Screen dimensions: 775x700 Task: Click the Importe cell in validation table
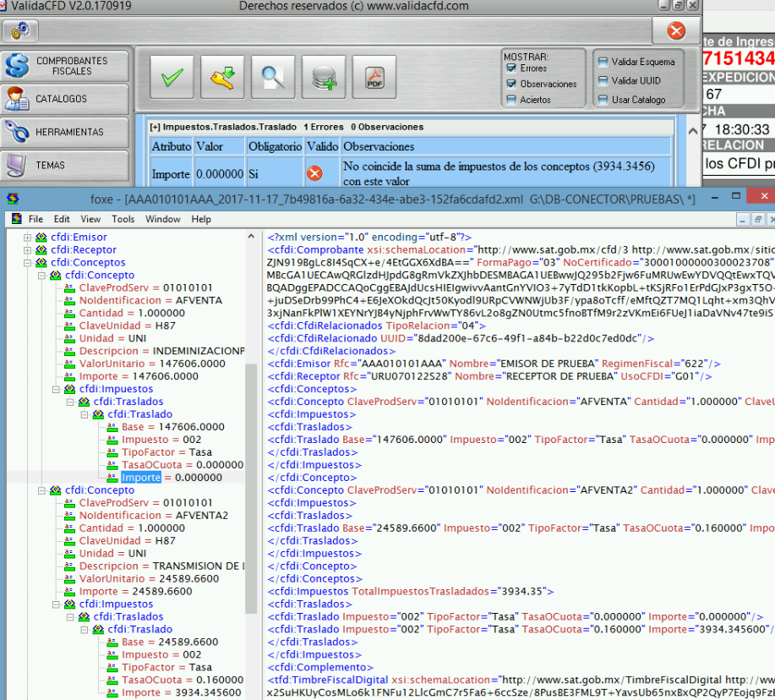(x=171, y=174)
